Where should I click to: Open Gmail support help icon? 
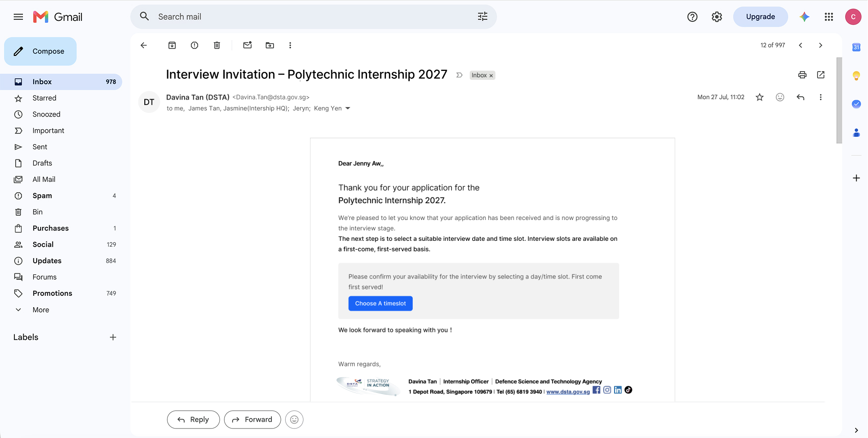point(692,17)
